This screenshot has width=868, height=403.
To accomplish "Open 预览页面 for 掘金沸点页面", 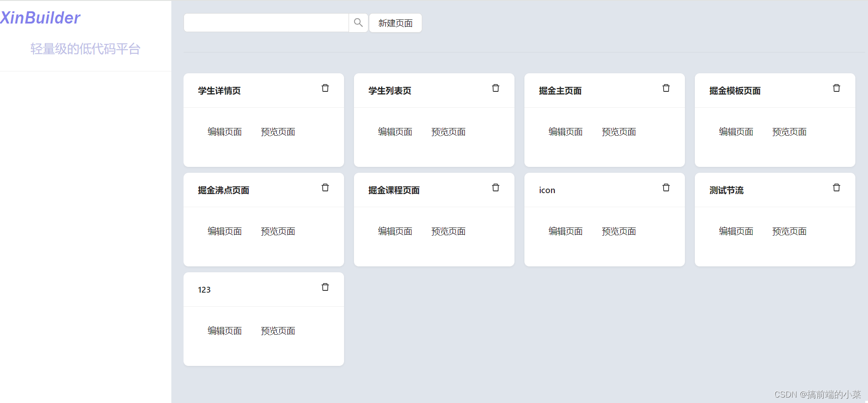I will tap(278, 231).
